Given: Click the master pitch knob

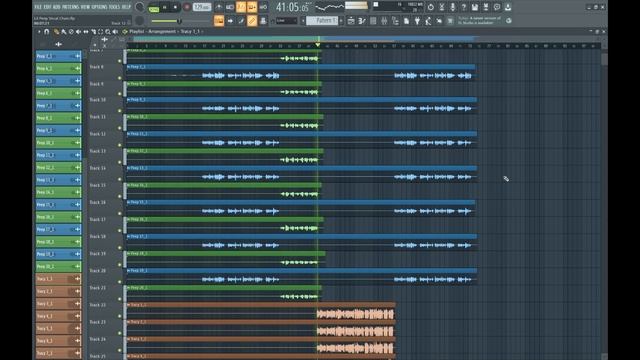Looking at the screenshot, I should pyautogui.click(x=140, y=20).
